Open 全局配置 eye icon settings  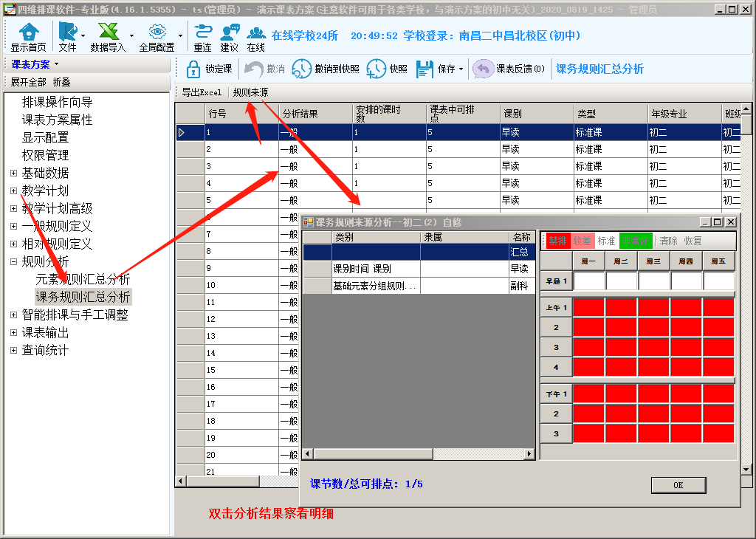click(157, 32)
